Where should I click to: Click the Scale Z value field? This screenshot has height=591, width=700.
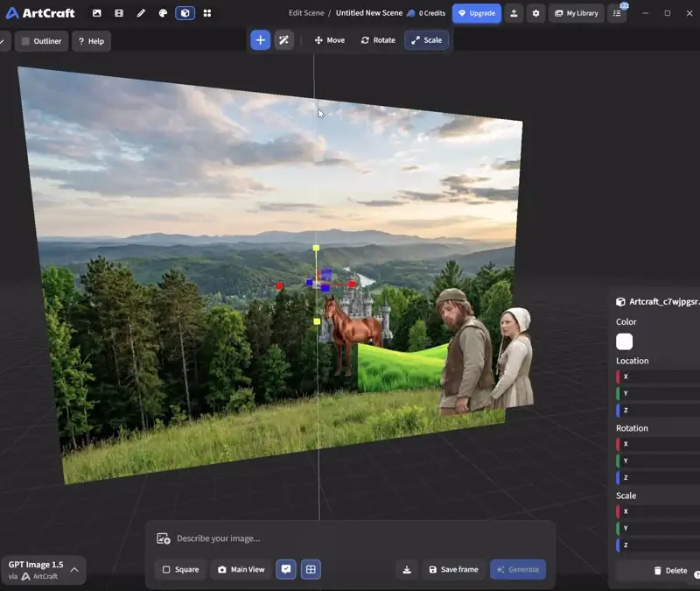click(x=658, y=545)
